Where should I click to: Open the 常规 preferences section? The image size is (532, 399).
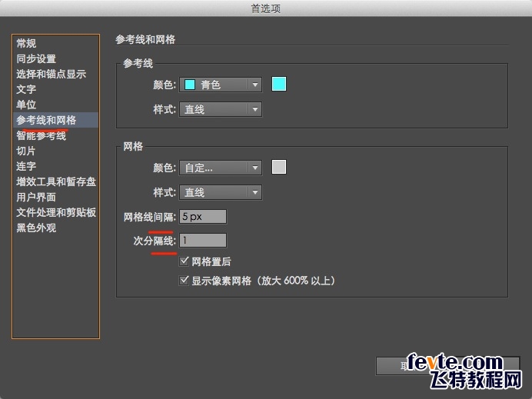click(27, 44)
